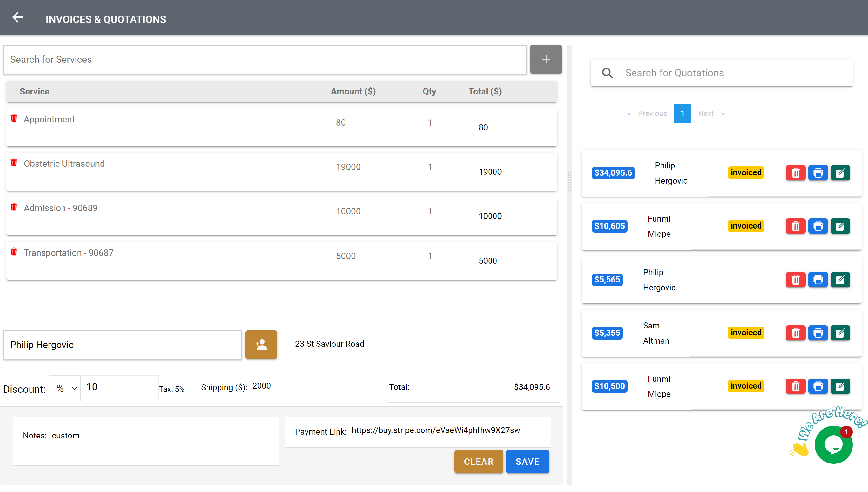Delete the $10,500 Funmi Miope quotation
The image size is (868, 492).
point(795,386)
